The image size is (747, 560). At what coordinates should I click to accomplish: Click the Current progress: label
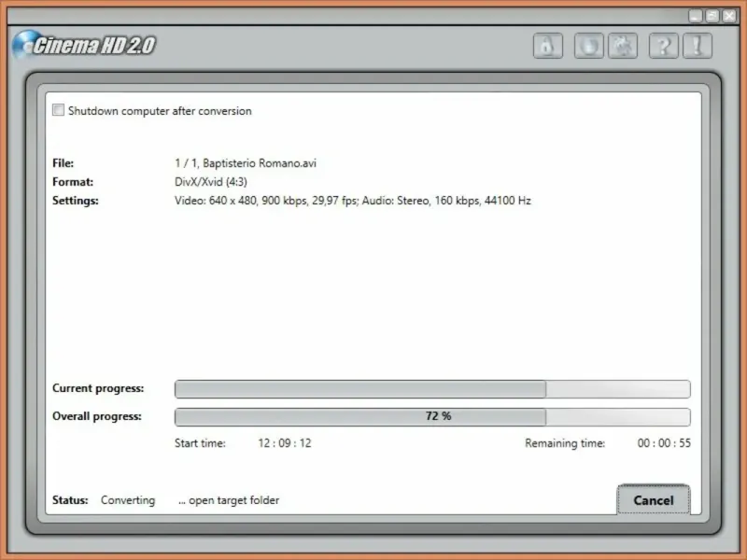98,388
